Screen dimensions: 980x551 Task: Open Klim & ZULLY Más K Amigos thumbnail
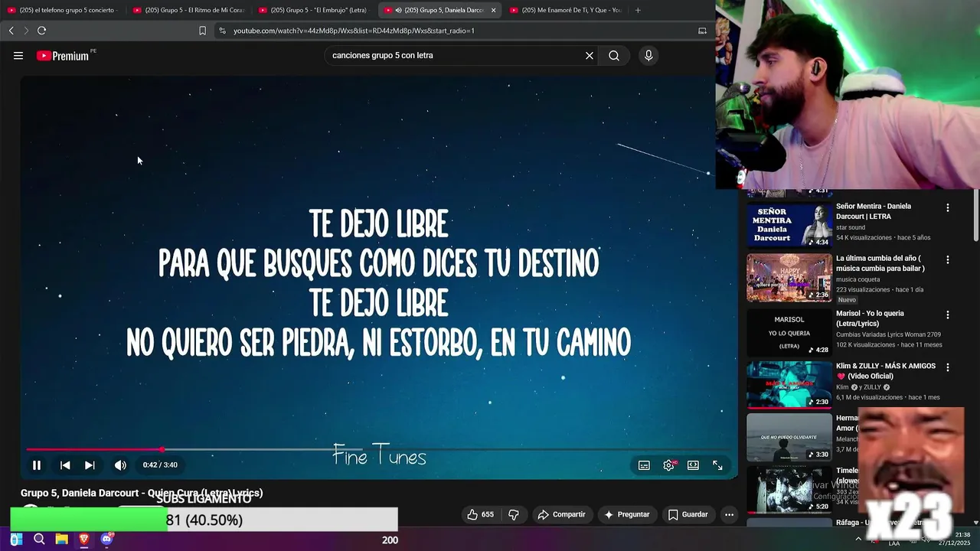[x=789, y=384]
